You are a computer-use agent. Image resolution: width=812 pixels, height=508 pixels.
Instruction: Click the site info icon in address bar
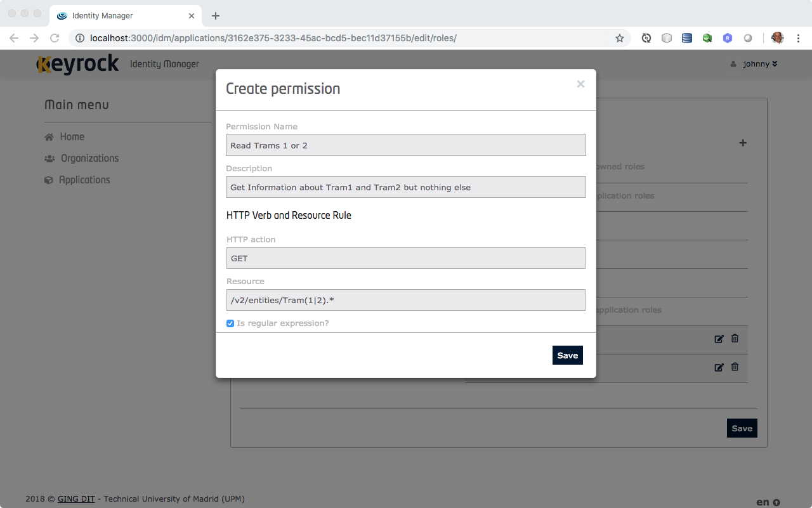tap(80, 38)
